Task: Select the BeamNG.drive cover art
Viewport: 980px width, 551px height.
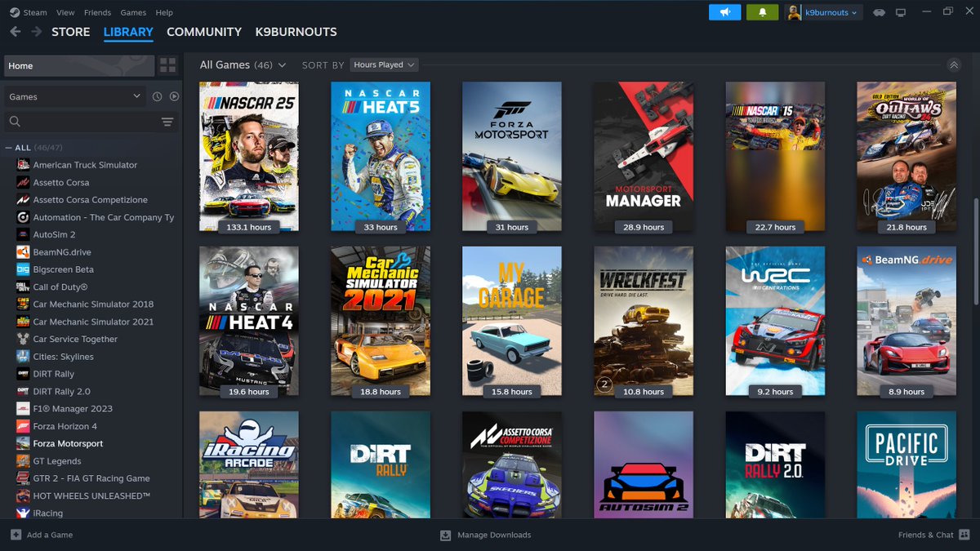Action: [x=906, y=321]
